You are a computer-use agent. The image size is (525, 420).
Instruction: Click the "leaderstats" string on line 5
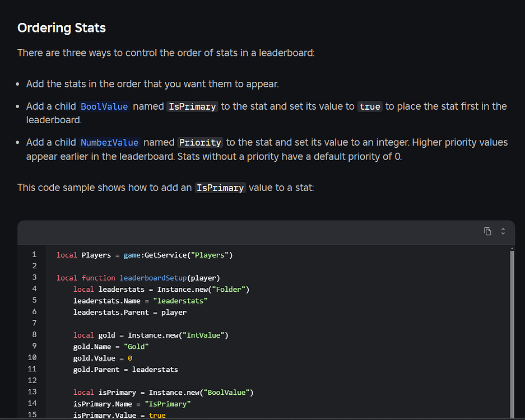tap(180, 301)
